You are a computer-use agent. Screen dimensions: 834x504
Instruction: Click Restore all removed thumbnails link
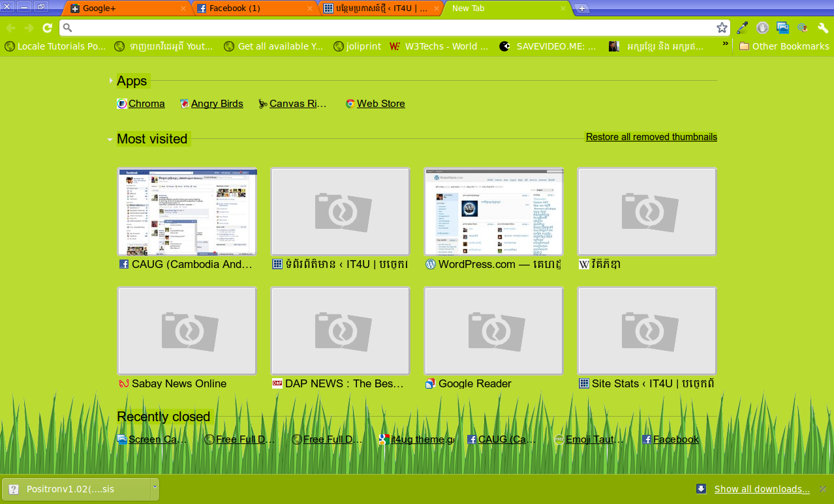coord(651,137)
